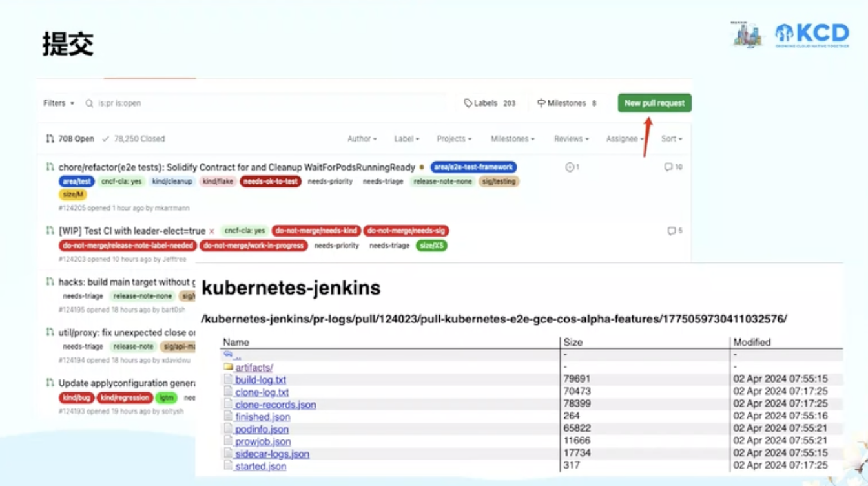Open PR titled chore/refactor(e2e tests): Solidify Contract
The image size is (868, 486).
pos(236,167)
